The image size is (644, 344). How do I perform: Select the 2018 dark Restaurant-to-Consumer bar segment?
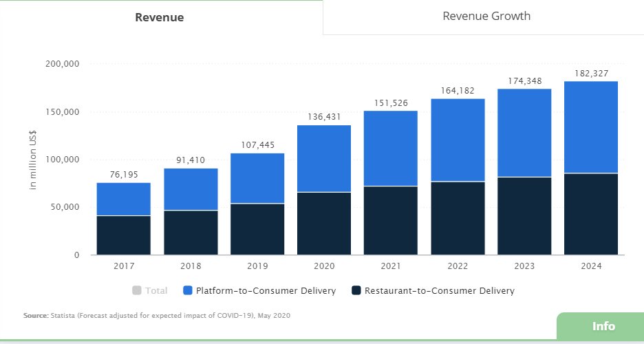tap(191, 233)
